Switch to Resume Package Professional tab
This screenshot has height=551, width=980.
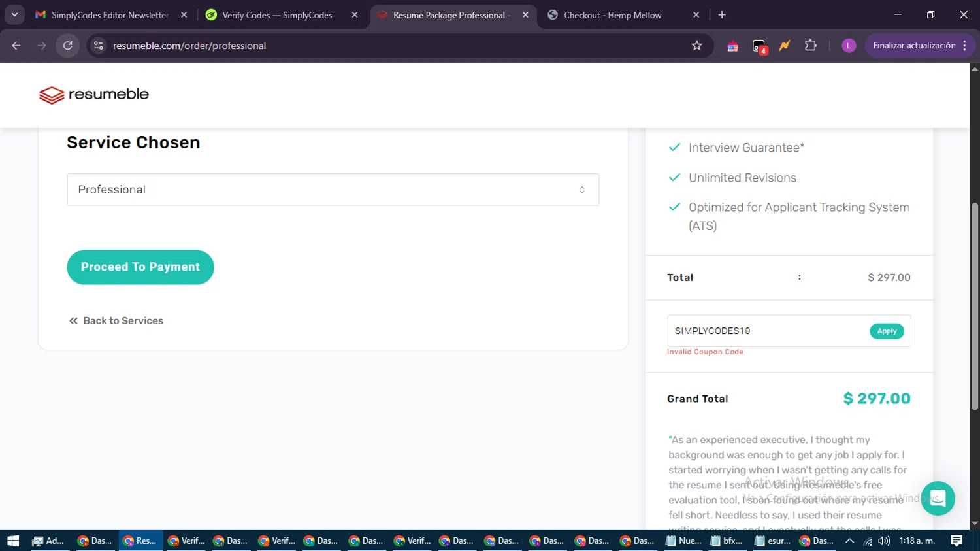point(451,15)
